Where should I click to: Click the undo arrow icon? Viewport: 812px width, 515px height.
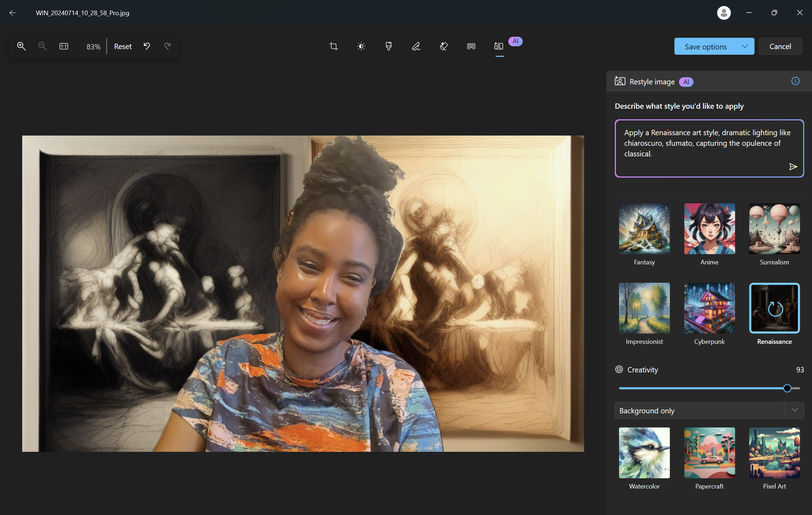[x=147, y=46]
